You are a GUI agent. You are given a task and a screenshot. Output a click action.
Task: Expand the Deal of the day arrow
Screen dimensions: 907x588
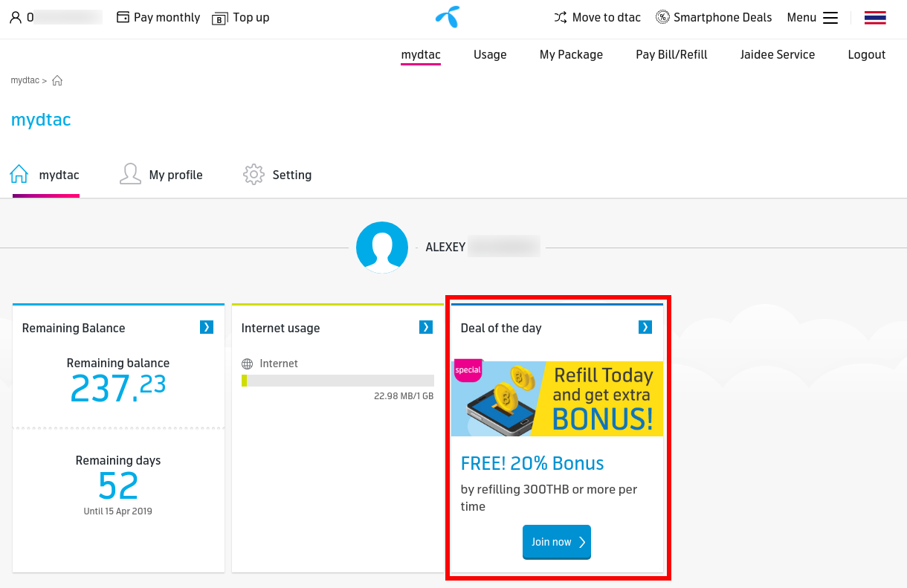click(645, 327)
